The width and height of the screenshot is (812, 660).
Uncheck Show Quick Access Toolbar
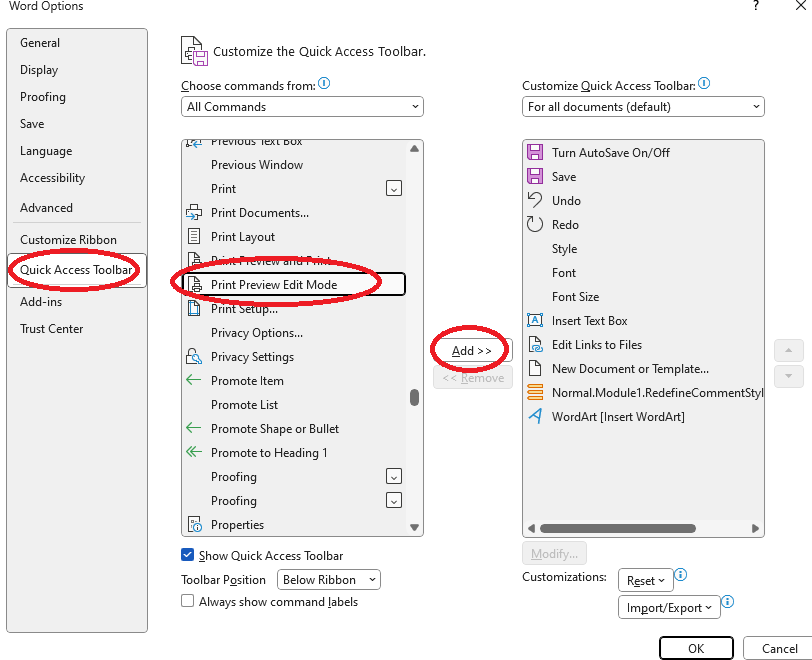click(187, 555)
